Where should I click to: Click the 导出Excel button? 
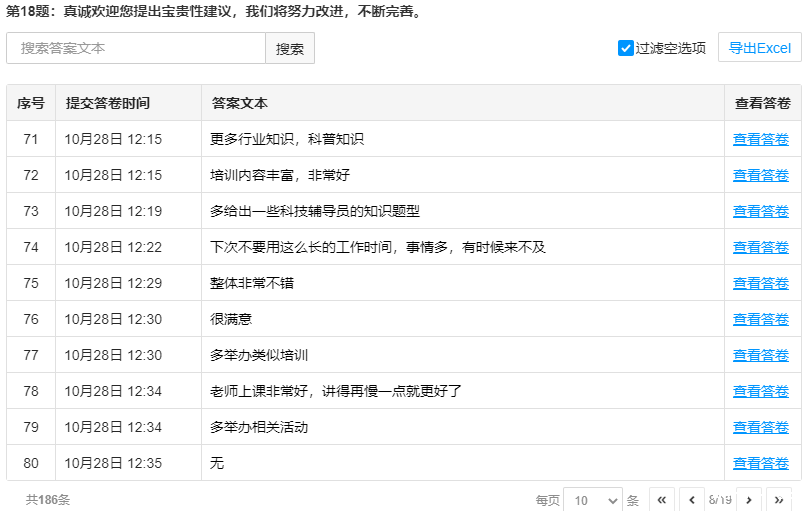pyautogui.click(x=759, y=48)
